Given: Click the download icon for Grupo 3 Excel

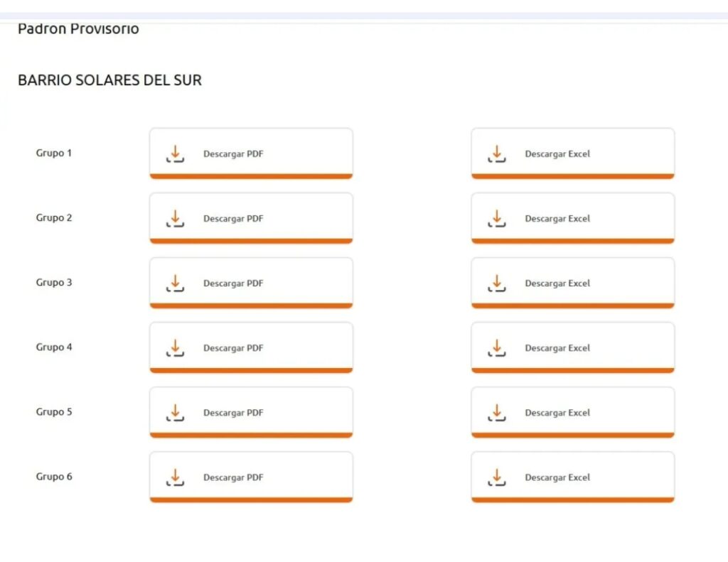Looking at the screenshot, I should coord(497,283).
